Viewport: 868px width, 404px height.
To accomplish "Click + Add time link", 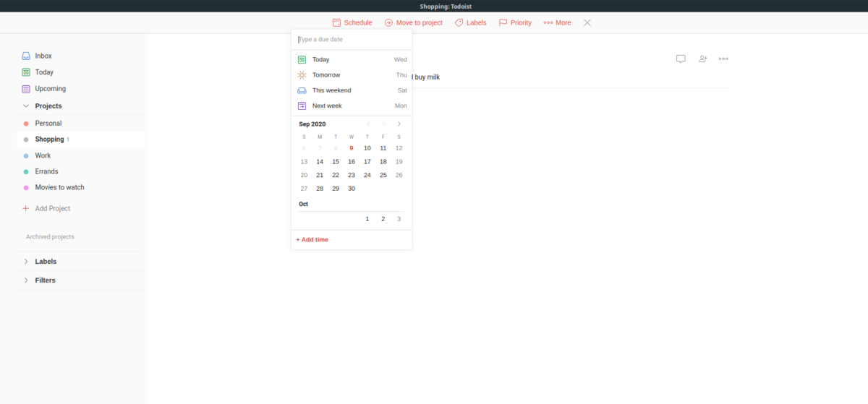I will coord(312,239).
